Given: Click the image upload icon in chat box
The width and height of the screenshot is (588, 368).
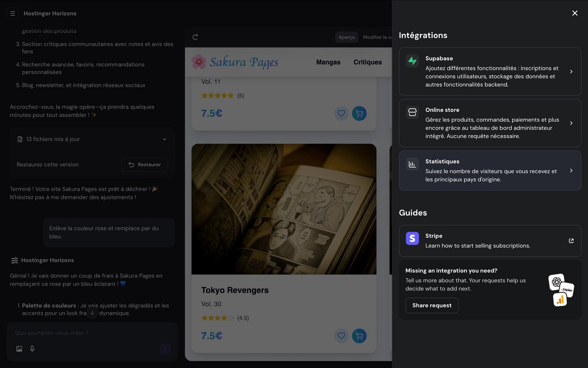Looking at the screenshot, I should tap(19, 349).
